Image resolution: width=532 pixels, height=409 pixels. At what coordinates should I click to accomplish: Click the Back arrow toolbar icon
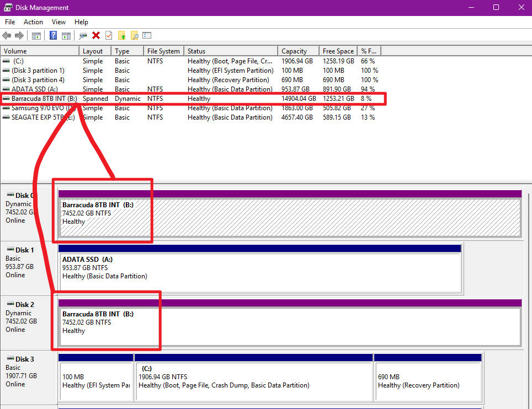point(7,35)
